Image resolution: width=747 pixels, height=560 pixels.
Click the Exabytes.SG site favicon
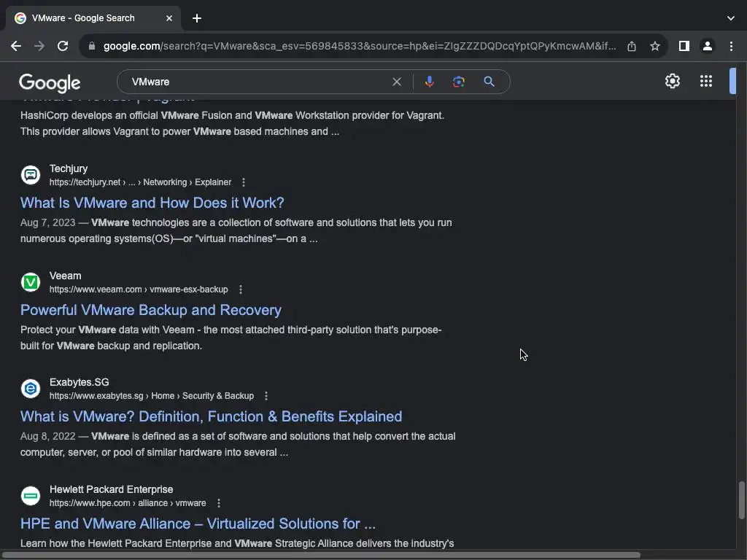pyautogui.click(x=31, y=389)
